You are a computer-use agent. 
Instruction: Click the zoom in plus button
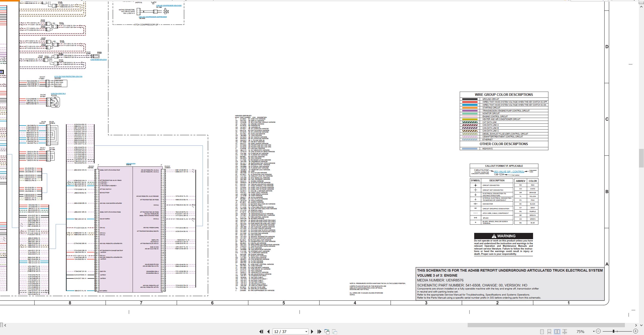635,331
